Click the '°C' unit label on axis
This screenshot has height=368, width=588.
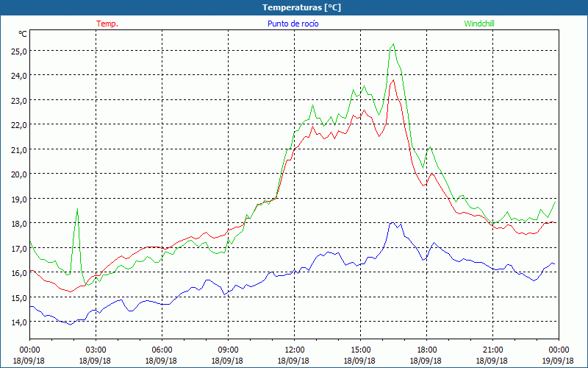pyautogui.click(x=23, y=34)
